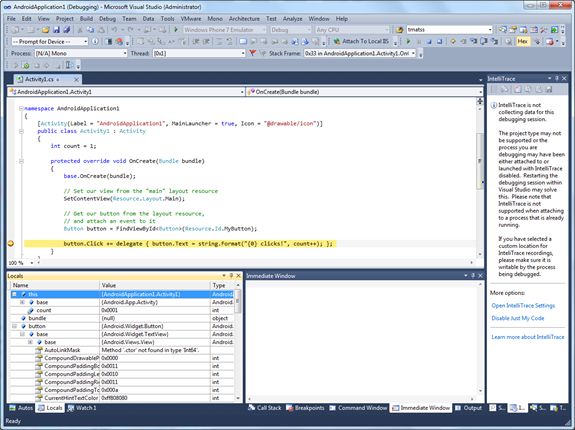Click Learn more about IntelliTrace link

pos(528,337)
